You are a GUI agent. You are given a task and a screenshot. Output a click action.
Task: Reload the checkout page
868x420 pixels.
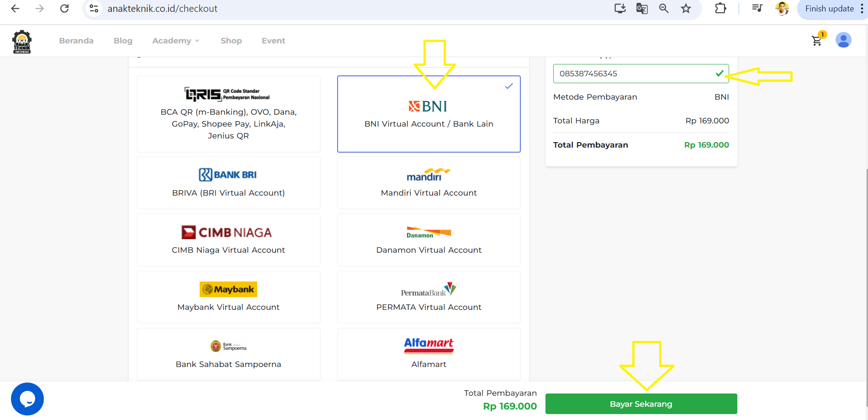[x=64, y=9]
